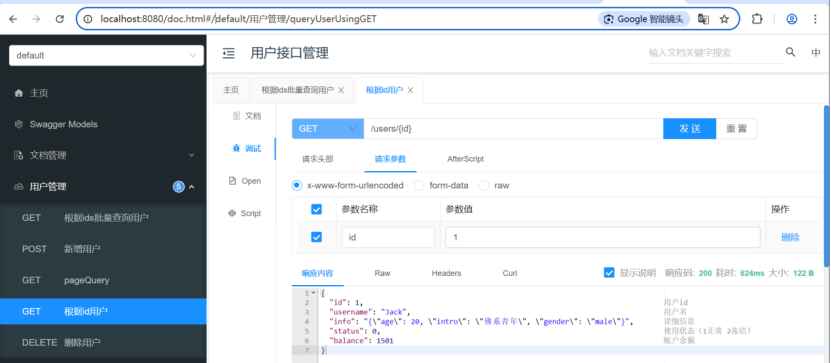Click the 624ms elapsed time value
831x363 pixels.
tap(752, 273)
